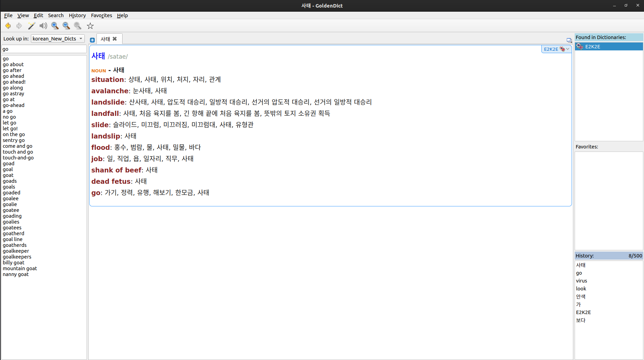Screen dimensions: 644x360
Task: Select 'go ahead' in the word list
Action: [13, 76]
